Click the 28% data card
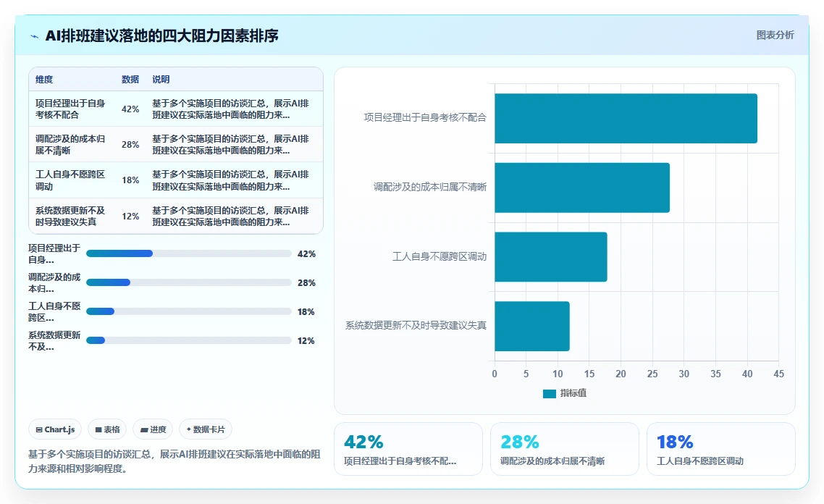 pyautogui.click(x=564, y=449)
